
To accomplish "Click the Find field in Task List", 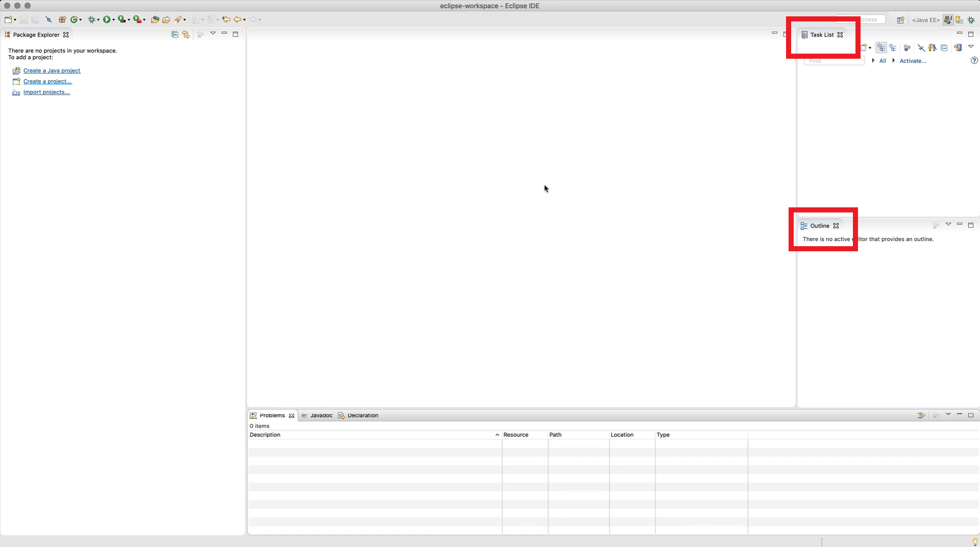I will click(835, 61).
